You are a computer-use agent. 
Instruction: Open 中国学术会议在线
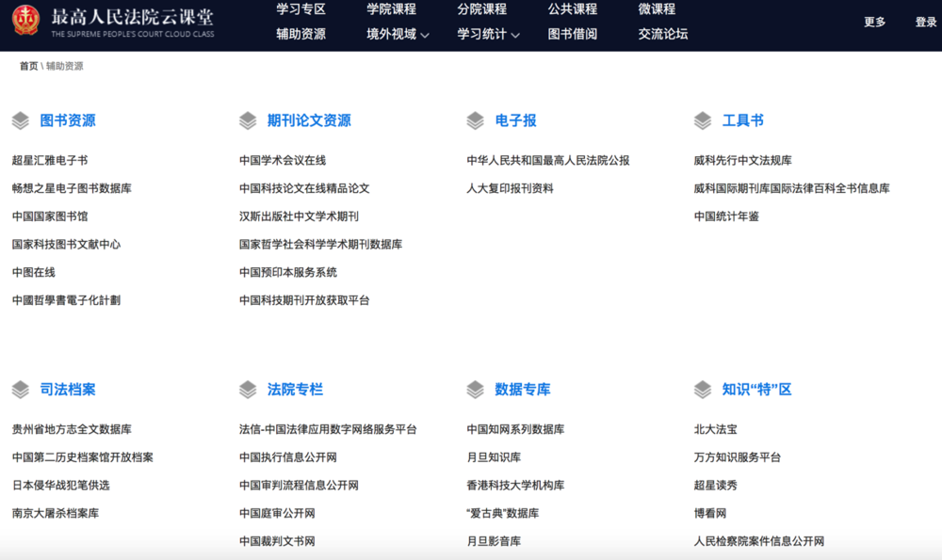coord(283,160)
